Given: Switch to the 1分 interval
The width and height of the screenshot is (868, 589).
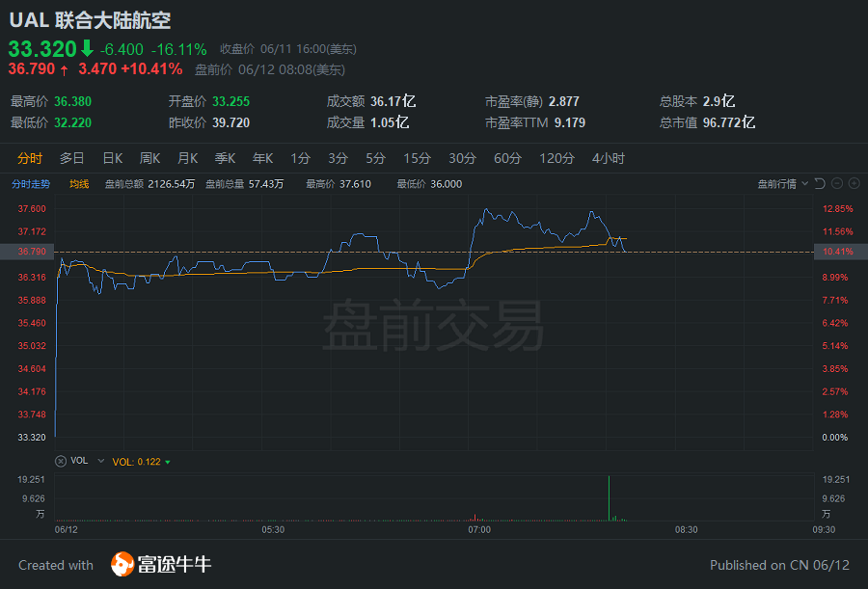Looking at the screenshot, I should [x=300, y=158].
